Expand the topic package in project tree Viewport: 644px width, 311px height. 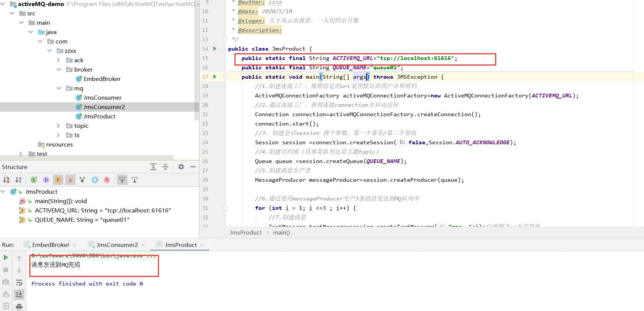[58, 126]
